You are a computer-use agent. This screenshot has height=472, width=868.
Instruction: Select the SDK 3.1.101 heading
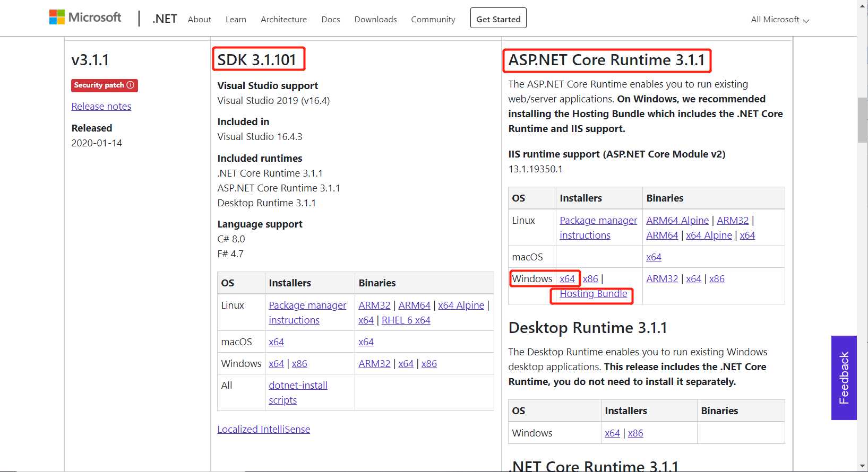pos(257,59)
